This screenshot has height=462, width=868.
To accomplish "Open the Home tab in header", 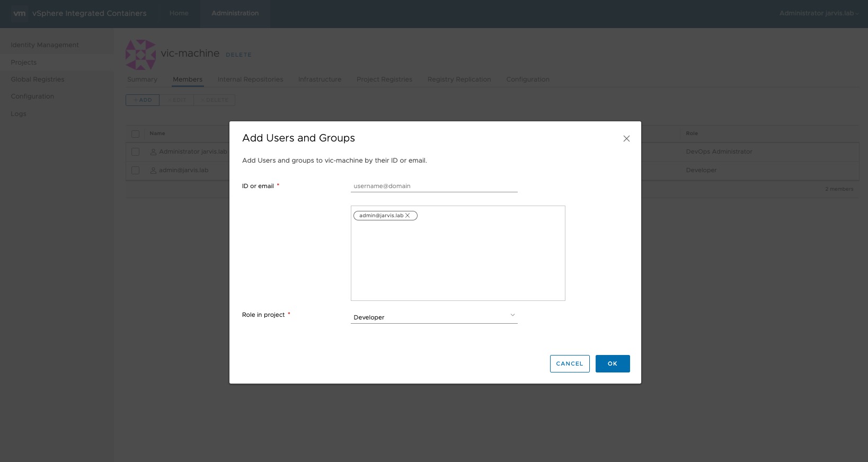I will click(179, 13).
